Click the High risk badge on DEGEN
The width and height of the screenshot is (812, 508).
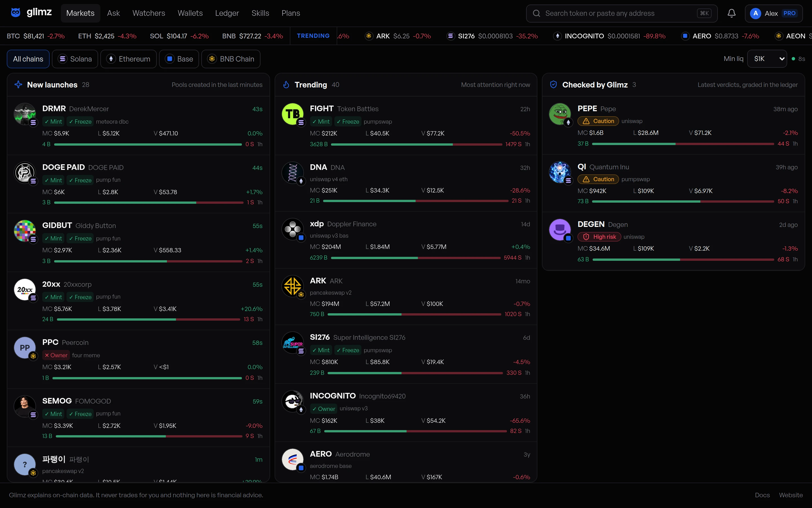[599, 237]
